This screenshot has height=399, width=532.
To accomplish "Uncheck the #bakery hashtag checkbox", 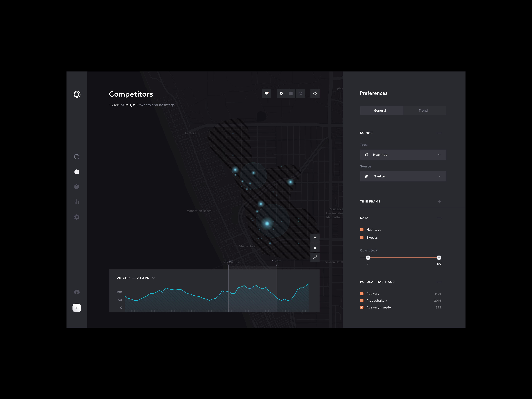I will coord(362,294).
